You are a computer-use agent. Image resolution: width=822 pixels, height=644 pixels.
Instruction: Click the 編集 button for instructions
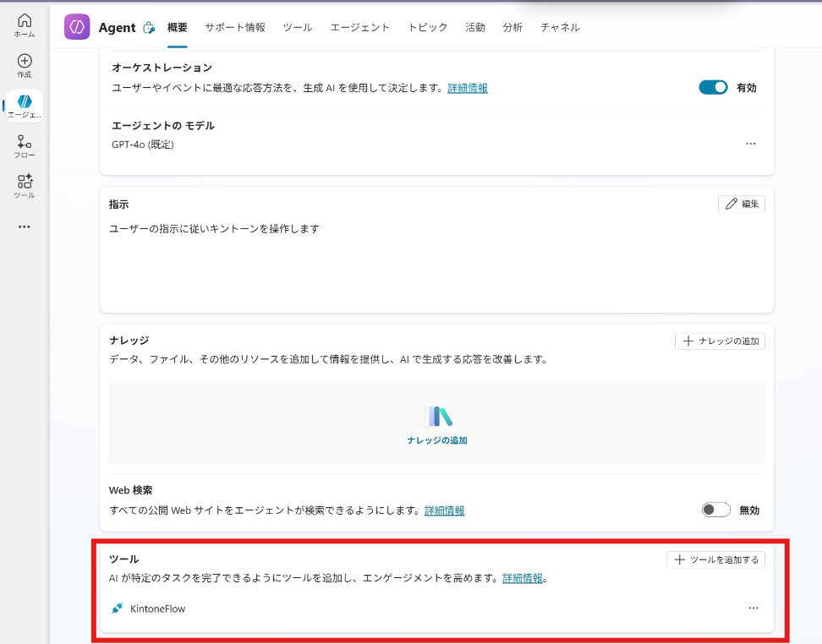(x=742, y=204)
